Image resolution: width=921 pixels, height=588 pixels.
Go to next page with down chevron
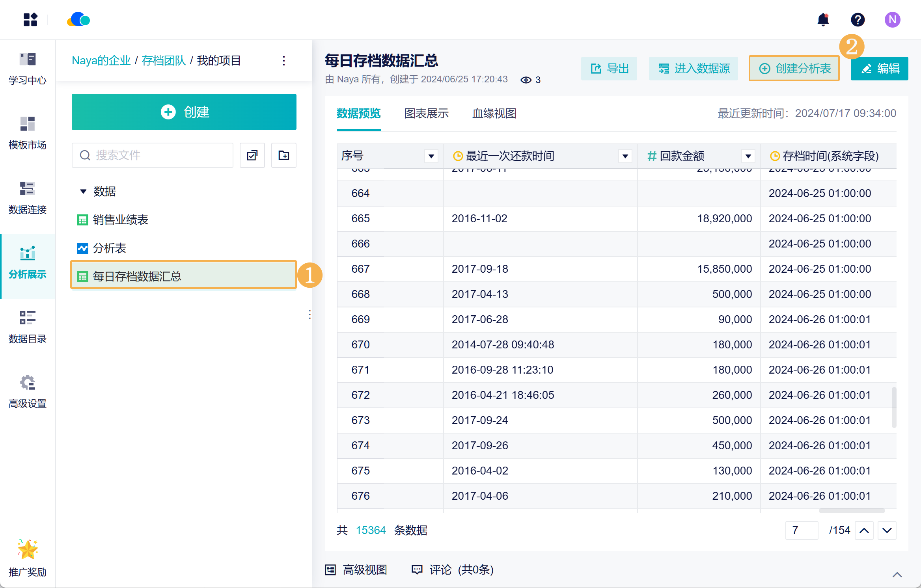coord(887,530)
